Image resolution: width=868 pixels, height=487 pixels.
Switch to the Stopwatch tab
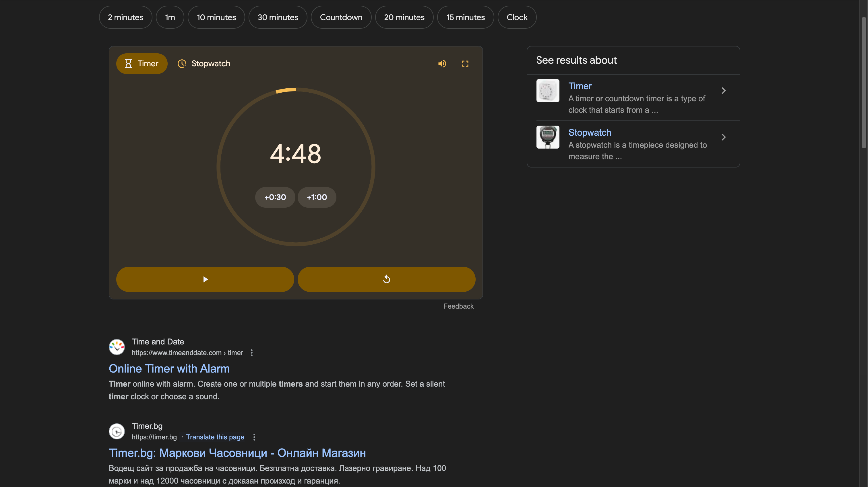(204, 64)
